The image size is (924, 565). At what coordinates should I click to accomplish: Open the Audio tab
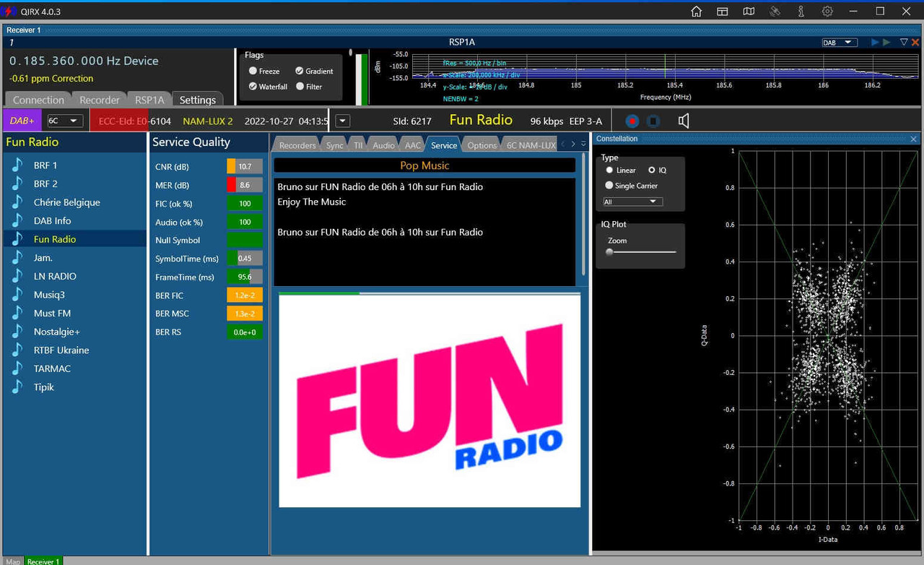(x=383, y=145)
